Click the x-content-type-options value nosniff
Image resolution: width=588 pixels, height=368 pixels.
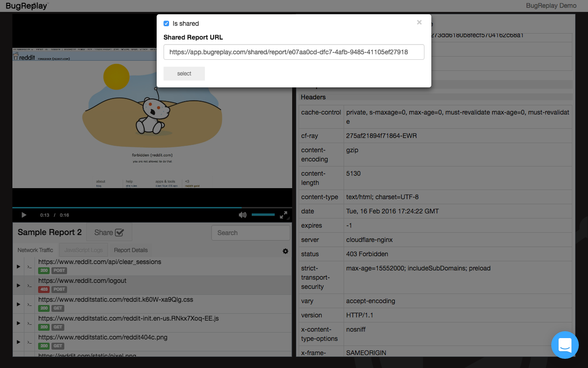coord(356,329)
